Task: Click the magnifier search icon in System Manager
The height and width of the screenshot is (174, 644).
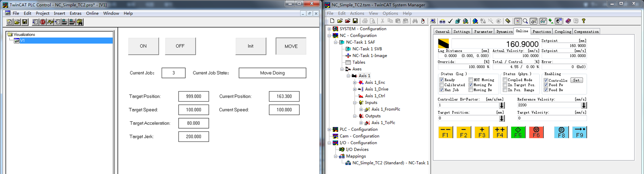Action: pos(525,21)
